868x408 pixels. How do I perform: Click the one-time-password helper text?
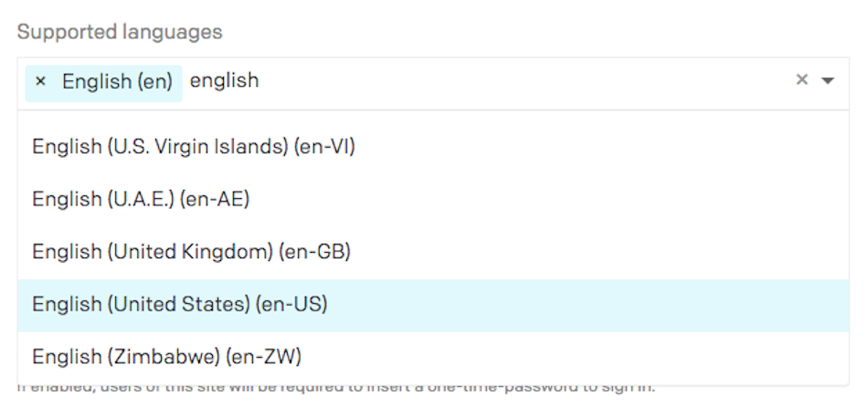pos(336,387)
